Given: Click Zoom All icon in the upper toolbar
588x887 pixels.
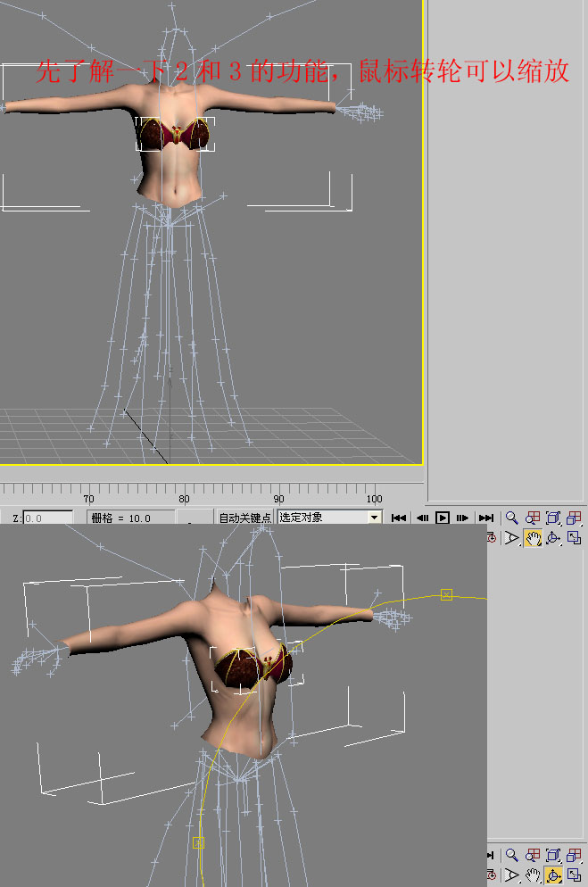Looking at the screenshot, I should (533, 518).
